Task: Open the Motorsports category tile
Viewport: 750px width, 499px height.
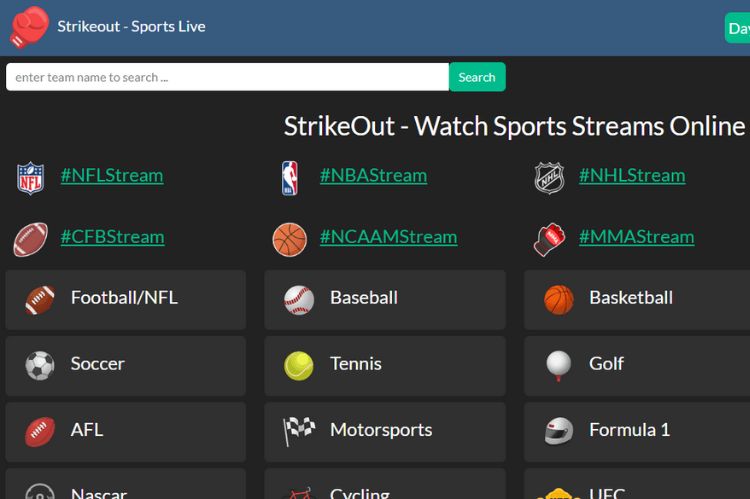Action: (x=385, y=432)
